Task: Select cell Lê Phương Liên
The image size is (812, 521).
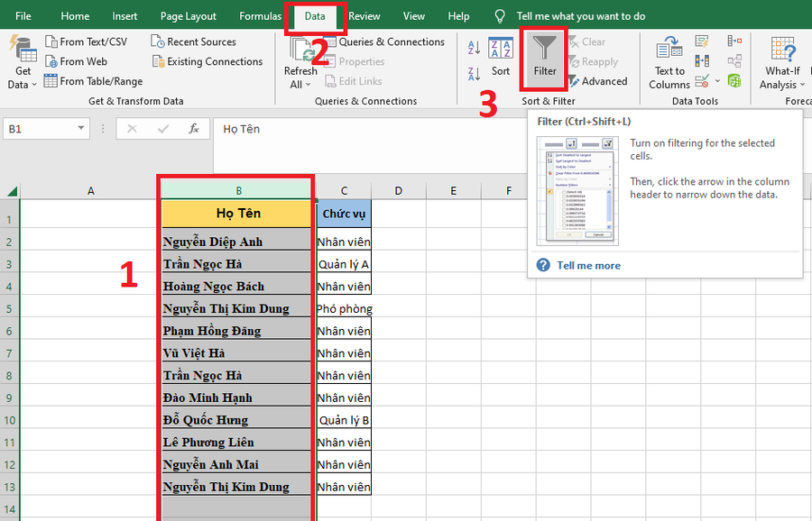Action: [236, 442]
